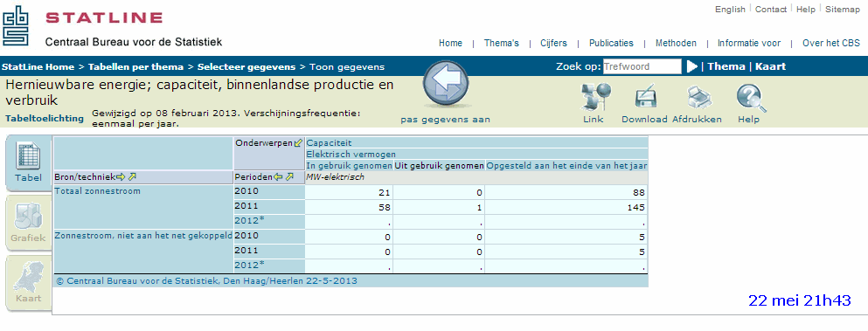Open the Grafiek view tab
The height and width of the screenshot is (331, 868).
[x=28, y=224]
